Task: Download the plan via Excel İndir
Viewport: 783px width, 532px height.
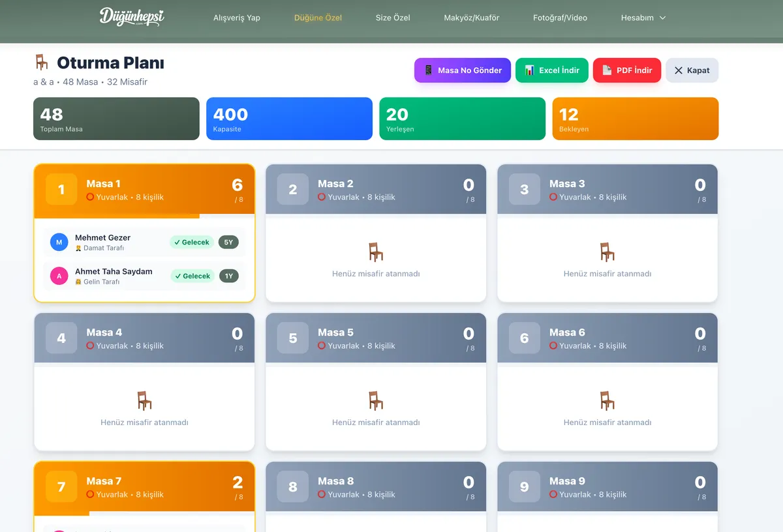Action: [x=552, y=70]
